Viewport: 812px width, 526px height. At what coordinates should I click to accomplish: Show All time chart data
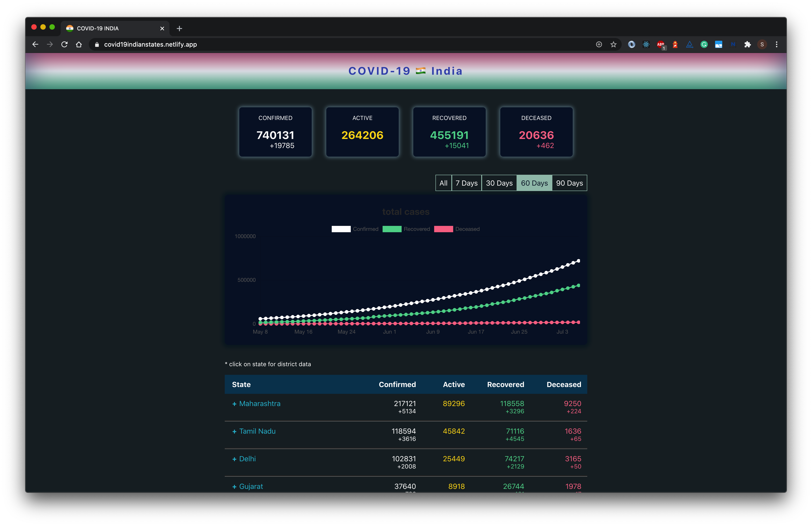click(x=443, y=183)
